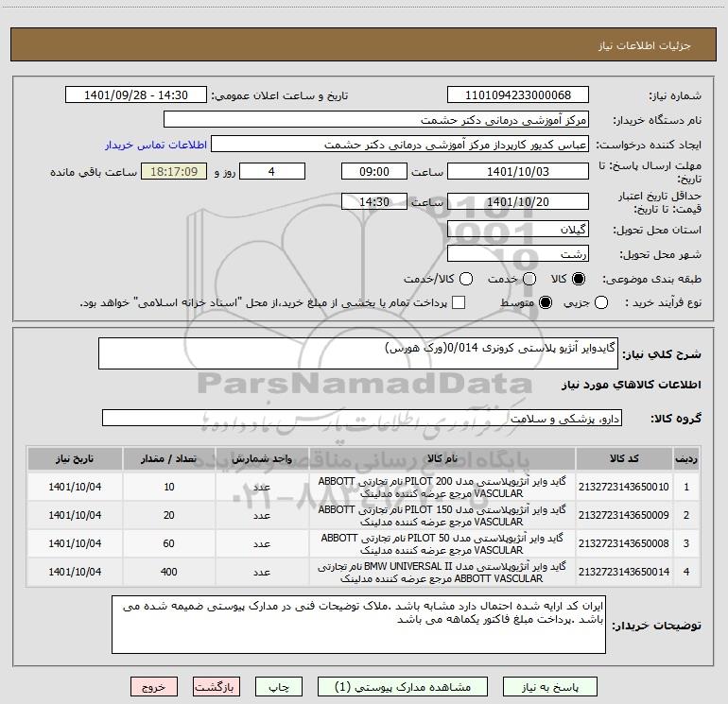
Task: Click the city field رشت
Action: [518, 254]
